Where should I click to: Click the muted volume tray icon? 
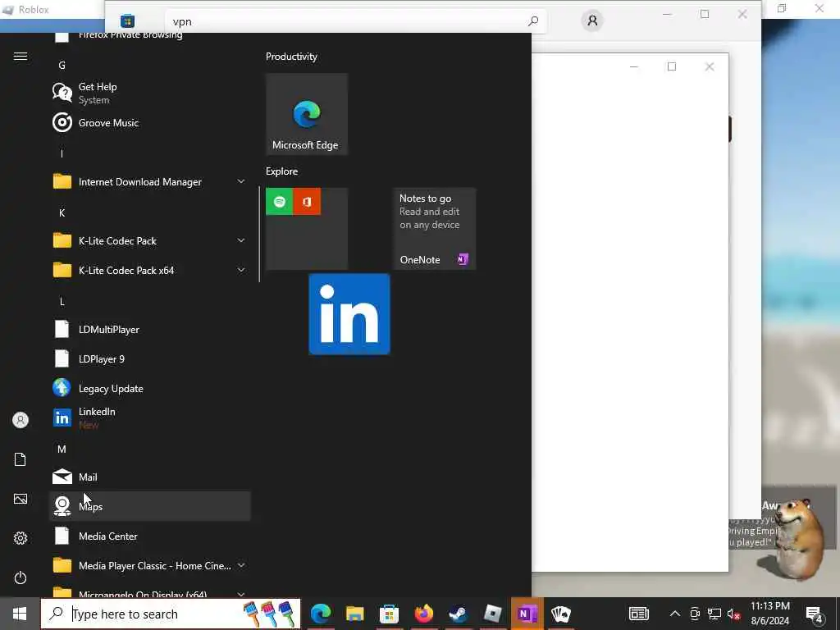tap(733, 614)
